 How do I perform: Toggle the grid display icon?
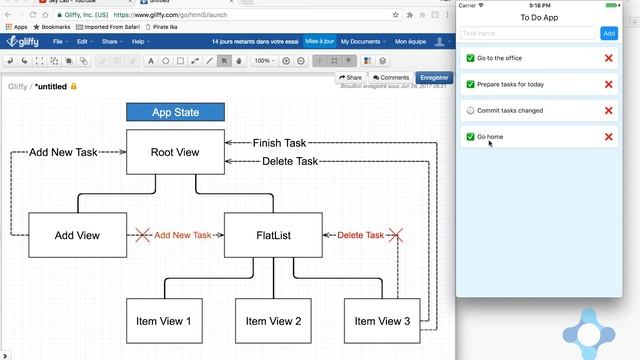point(334,61)
